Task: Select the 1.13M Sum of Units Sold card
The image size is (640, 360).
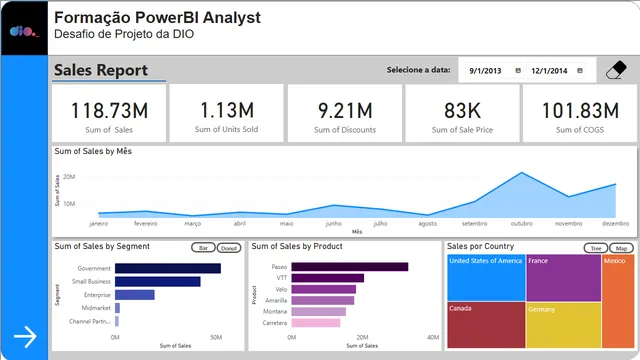Action: [227, 113]
